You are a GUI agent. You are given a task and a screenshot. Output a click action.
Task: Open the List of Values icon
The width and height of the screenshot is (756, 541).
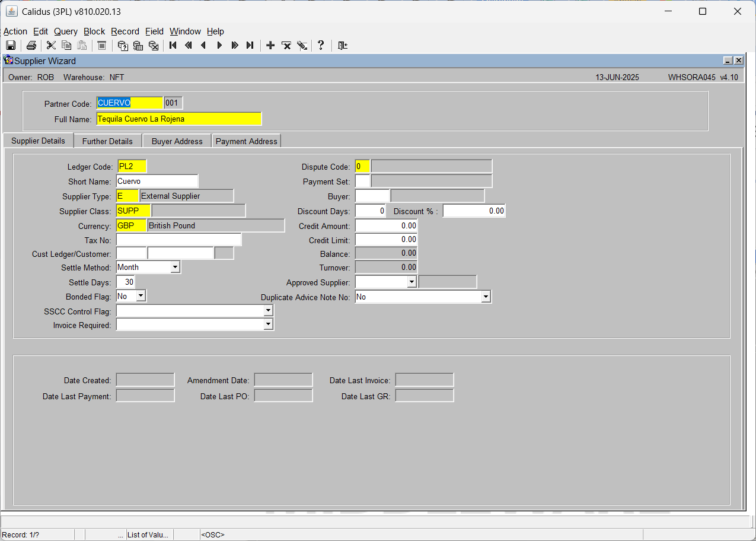(101, 46)
